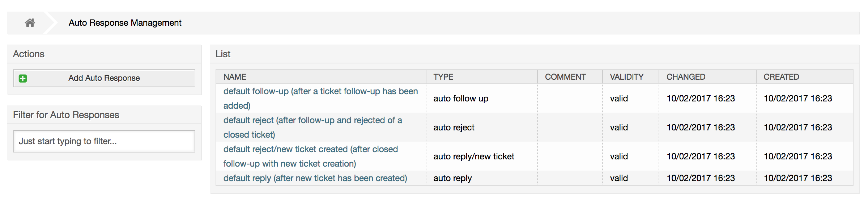Open the Add Auto Response button
Viewport: 868px width, 209px height.
103,78
